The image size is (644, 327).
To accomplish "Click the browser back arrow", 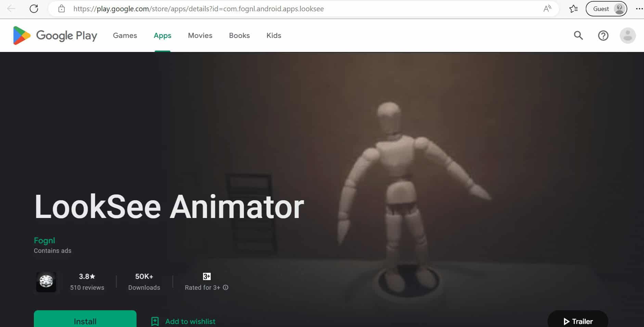I will pyautogui.click(x=11, y=9).
